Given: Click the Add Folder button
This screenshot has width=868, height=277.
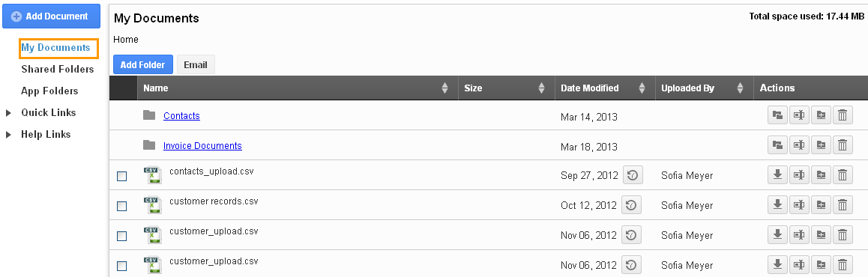Looking at the screenshot, I should pyautogui.click(x=143, y=64).
